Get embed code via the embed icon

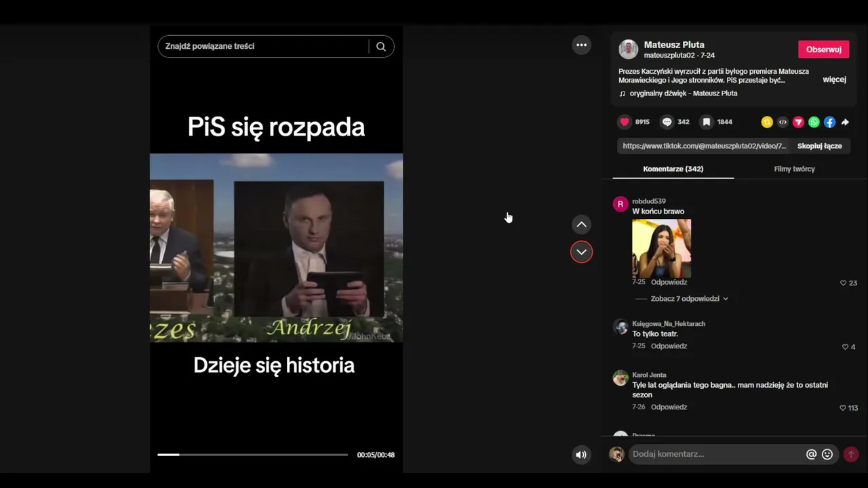point(783,122)
